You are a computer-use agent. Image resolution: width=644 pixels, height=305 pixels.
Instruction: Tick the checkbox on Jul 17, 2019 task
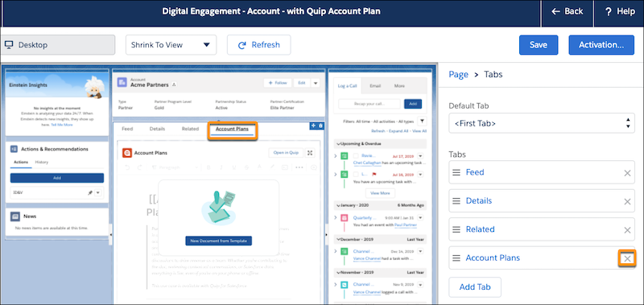[356, 156]
